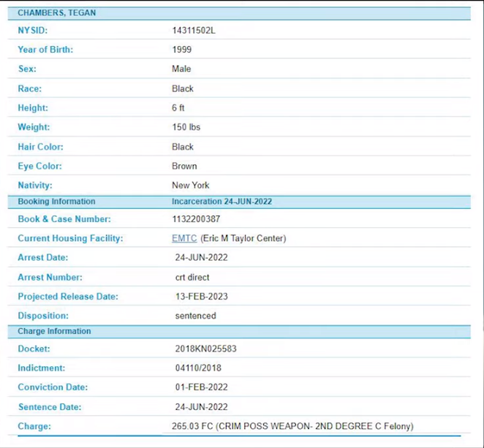Select the Incarceration 24-JUN-2022 header text
484x448 pixels.
(x=222, y=202)
